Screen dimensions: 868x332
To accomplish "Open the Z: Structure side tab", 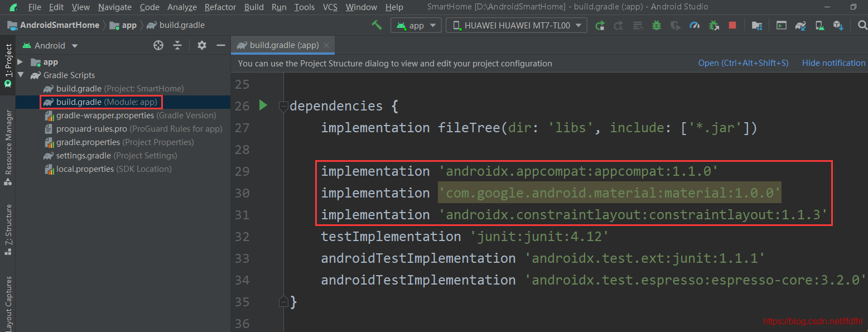I will 8,229.
